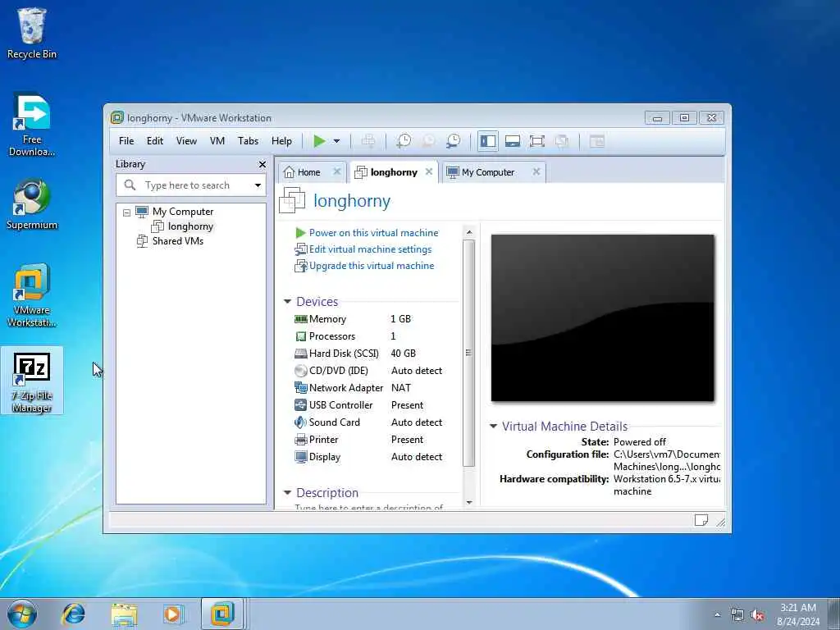Click the summary pane vertical scrollbar thumb
The width and height of the screenshot is (840, 630).
[469, 353]
